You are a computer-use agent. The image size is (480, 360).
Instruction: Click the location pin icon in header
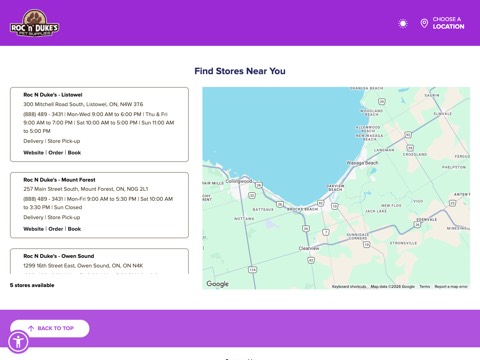[x=424, y=23]
